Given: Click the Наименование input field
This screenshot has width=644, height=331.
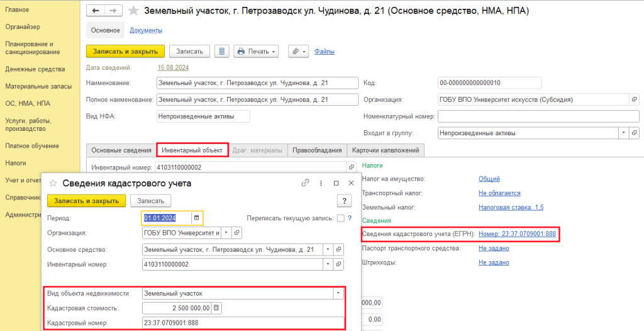Looking at the screenshot, I should coord(257,82).
